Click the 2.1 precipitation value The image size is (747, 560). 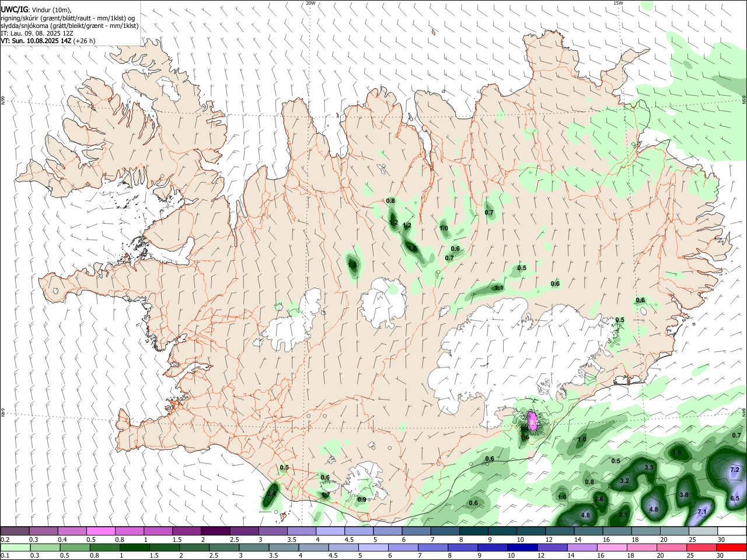623,515
